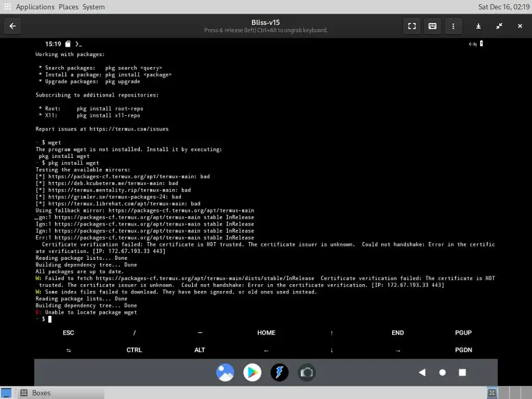This screenshot has height=399, width=532.
Task: Click 'pkg install x11-repo' text
Action: (108, 115)
